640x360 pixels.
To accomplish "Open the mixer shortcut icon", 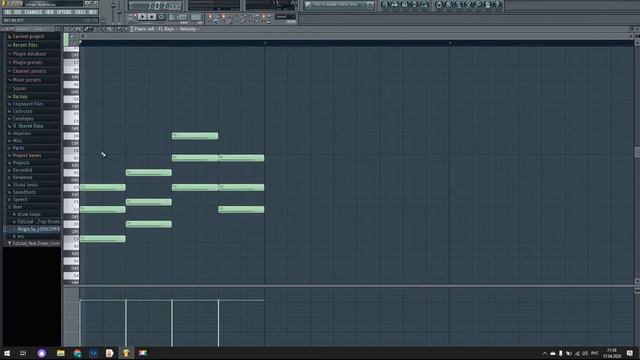I will click(424, 5).
